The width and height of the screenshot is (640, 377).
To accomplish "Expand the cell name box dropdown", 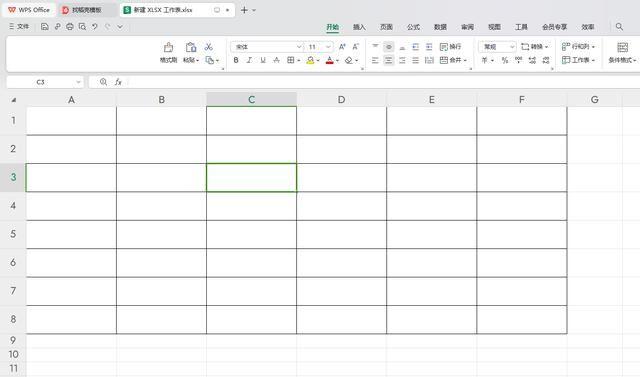I will (x=78, y=82).
